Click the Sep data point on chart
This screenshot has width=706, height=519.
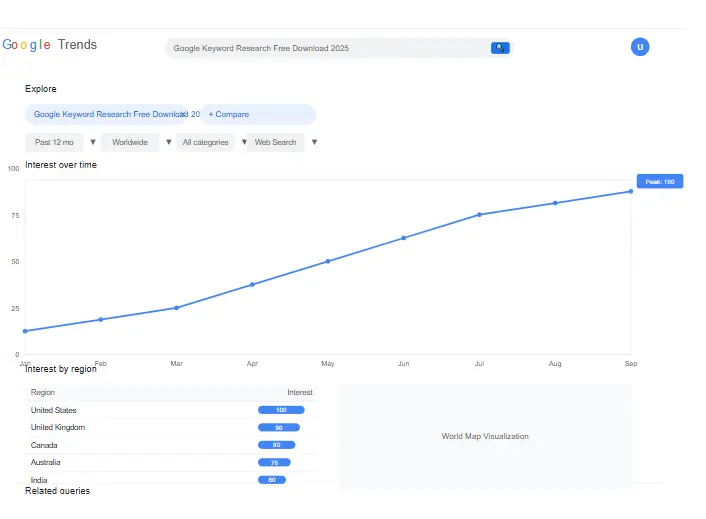pos(630,191)
